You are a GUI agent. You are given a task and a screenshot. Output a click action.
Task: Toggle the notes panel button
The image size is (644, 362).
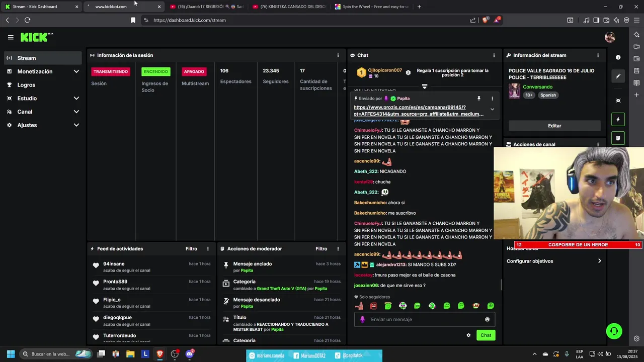pyautogui.click(x=618, y=138)
